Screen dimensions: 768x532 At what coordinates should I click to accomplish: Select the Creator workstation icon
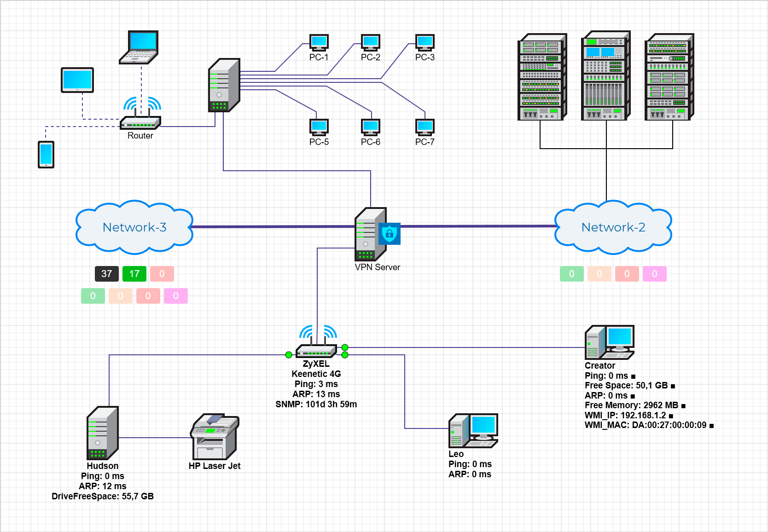(610, 342)
